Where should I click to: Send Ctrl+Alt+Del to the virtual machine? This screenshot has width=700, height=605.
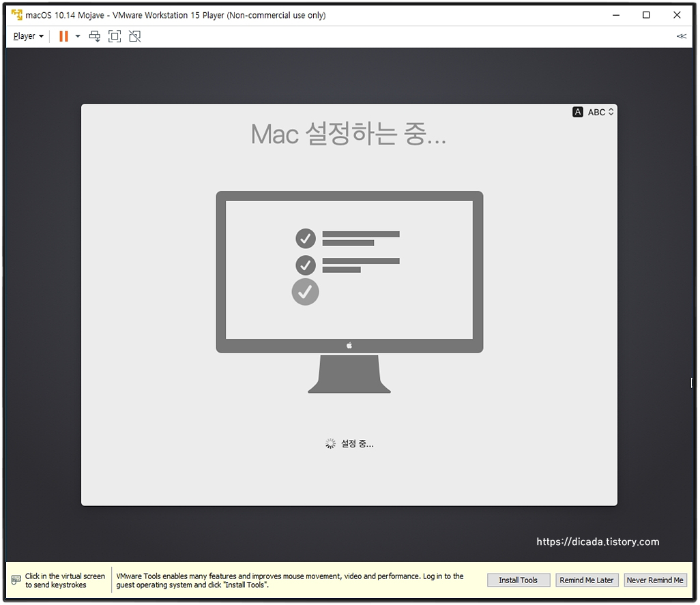pyautogui.click(x=95, y=36)
